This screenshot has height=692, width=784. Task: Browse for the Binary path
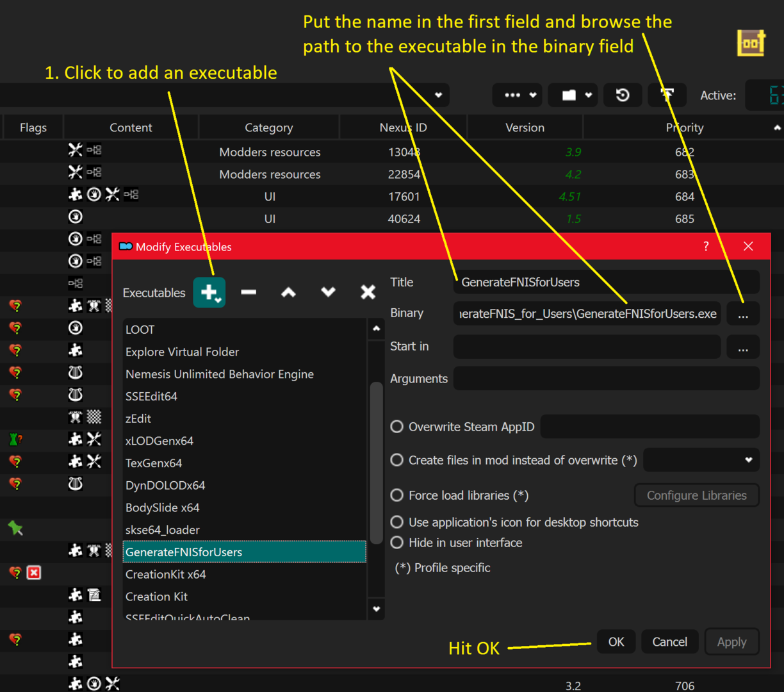(x=743, y=314)
